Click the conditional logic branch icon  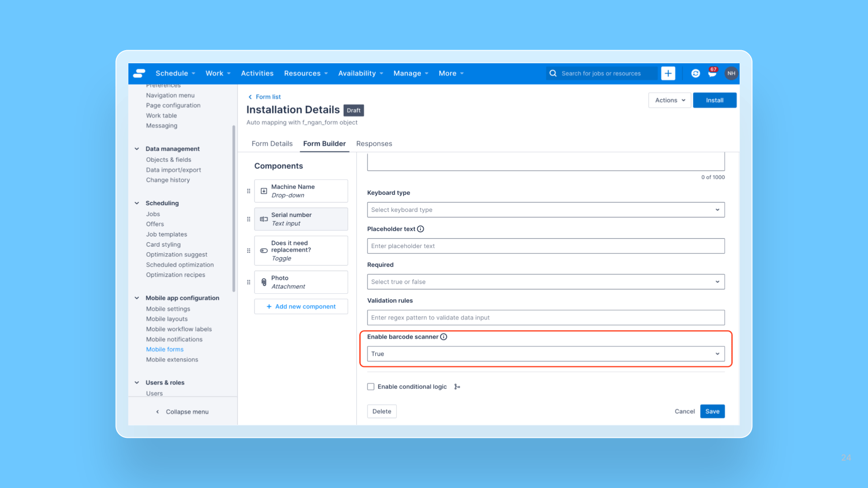pyautogui.click(x=457, y=387)
